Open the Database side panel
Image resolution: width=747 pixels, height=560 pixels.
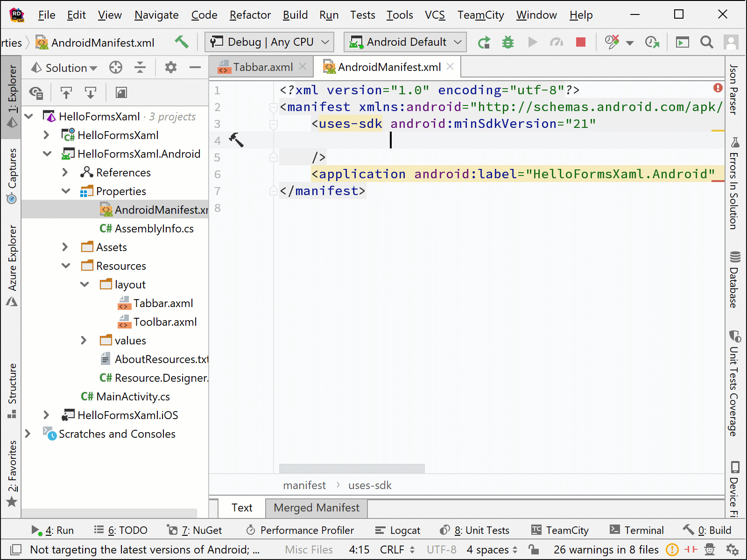pyautogui.click(x=735, y=279)
